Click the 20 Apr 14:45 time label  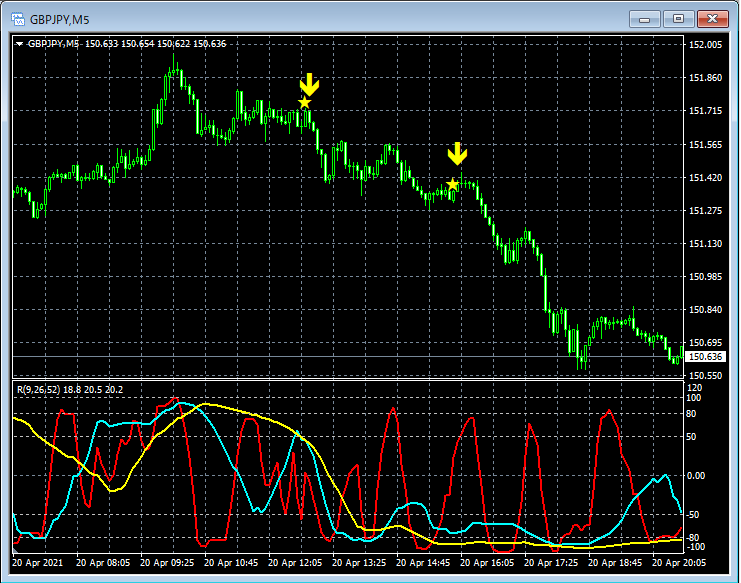pyautogui.click(x=423, y=563)
